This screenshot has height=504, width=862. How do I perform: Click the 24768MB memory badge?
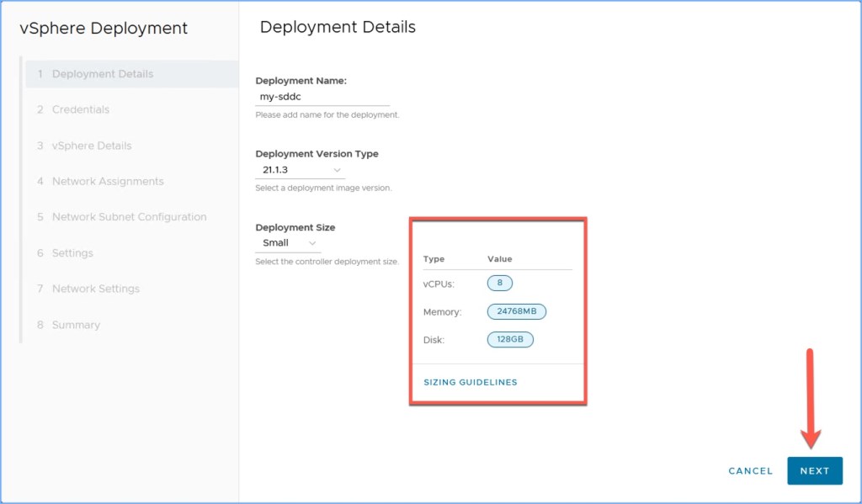click(x=516, y=311)
